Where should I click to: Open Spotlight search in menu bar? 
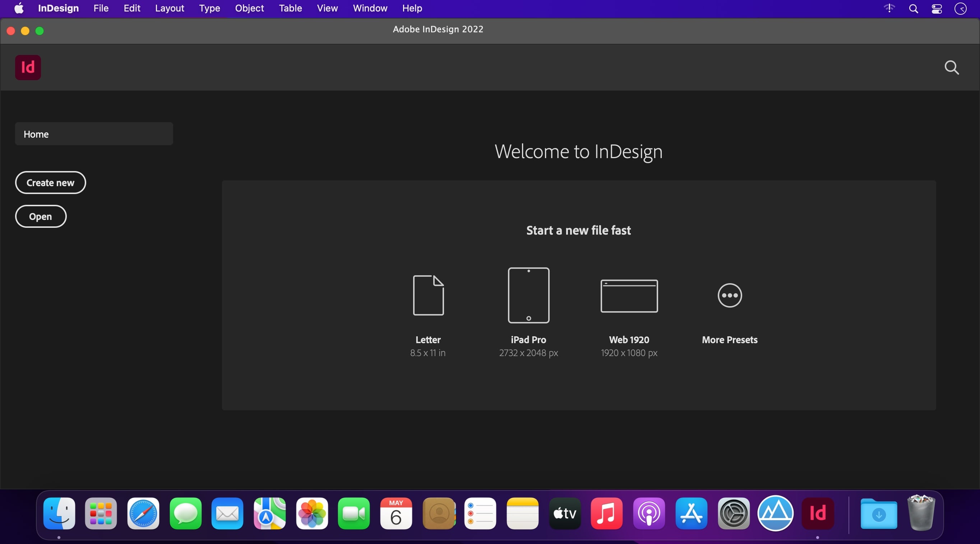point(914,9)
